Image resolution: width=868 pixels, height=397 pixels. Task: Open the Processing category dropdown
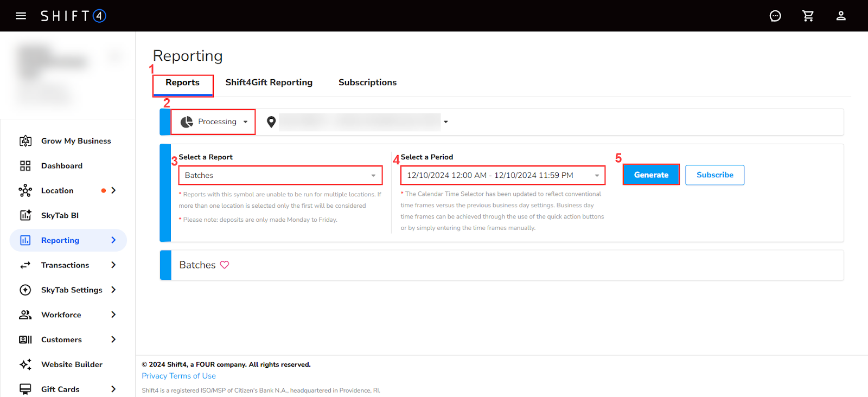213,122
